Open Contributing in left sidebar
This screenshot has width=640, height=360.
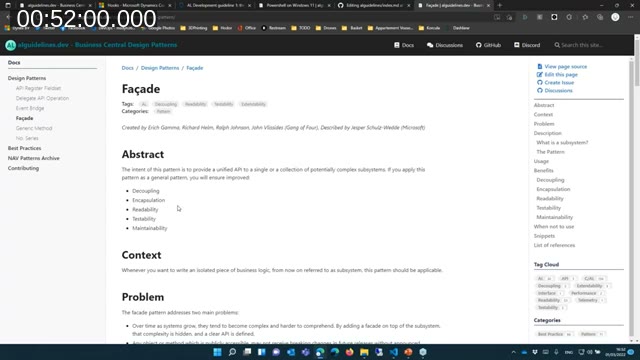point(23,168)
